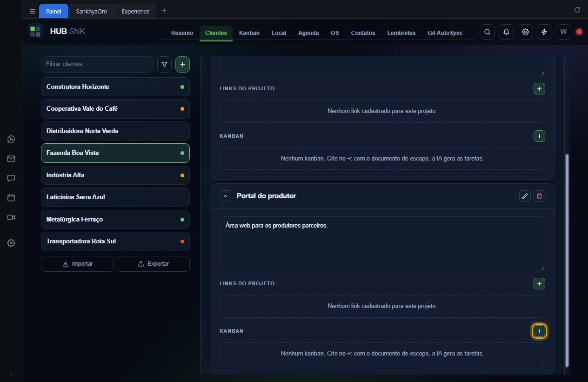Open the video camera icon in sidebar
The width and height of the screenshot is (588, 382).
tap(11, 217)
